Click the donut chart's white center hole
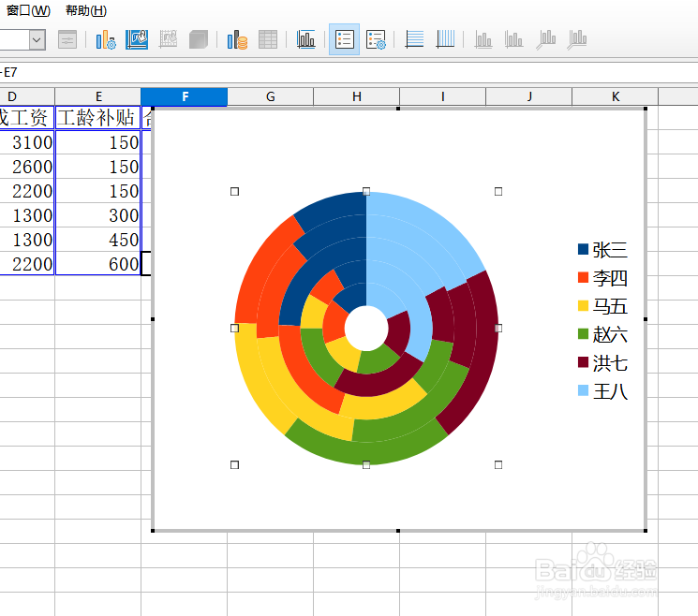Viewport: 698px width, 616px height. [366, 329]
